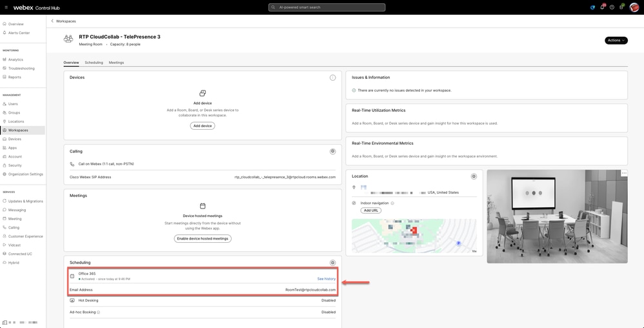Click the Cisco Webex SIP address value
Viewport: 644px width, 328px height.
coord(285,177)
